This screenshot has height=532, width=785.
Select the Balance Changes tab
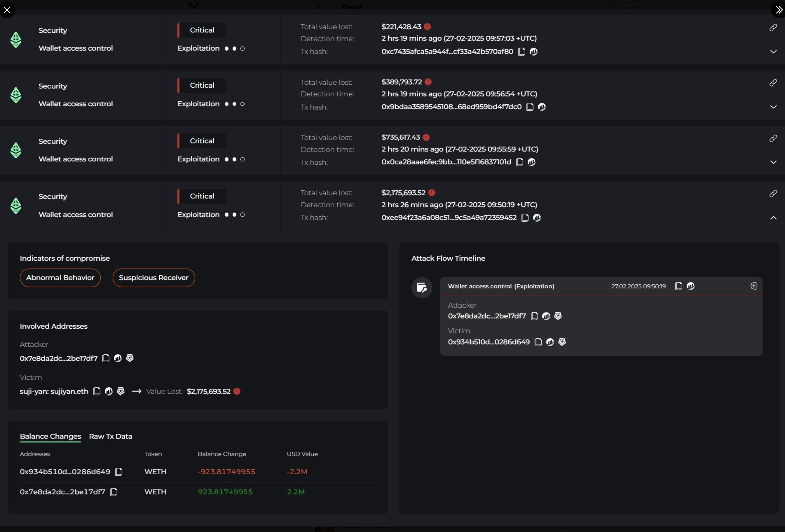[x=50, y=436]
